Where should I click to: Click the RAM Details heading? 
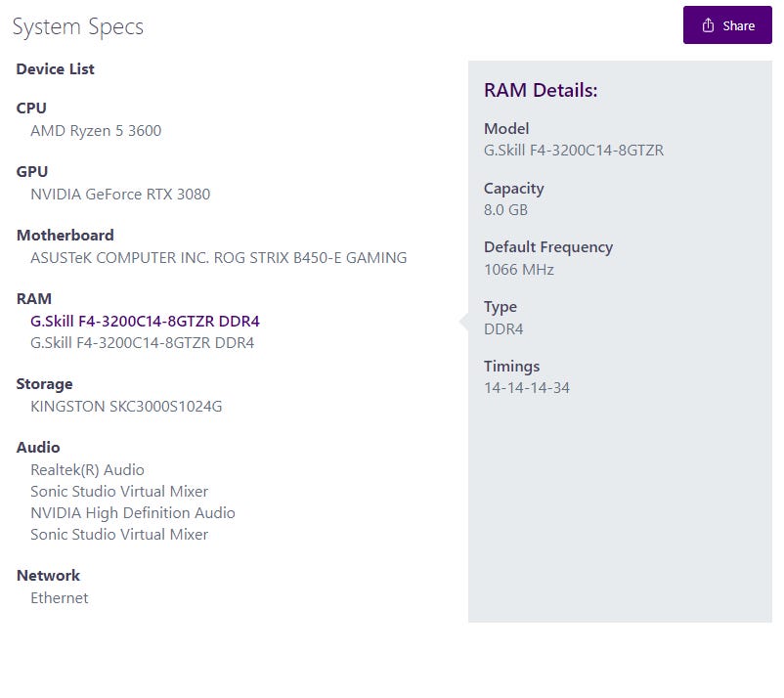coord(541,90)
